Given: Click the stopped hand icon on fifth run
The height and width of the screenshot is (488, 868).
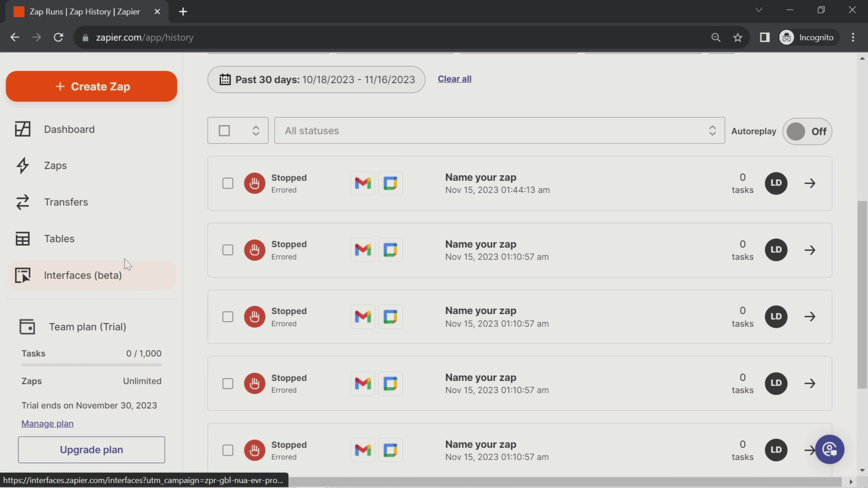Looking at the screenshot, I should (x=255, y=450).
